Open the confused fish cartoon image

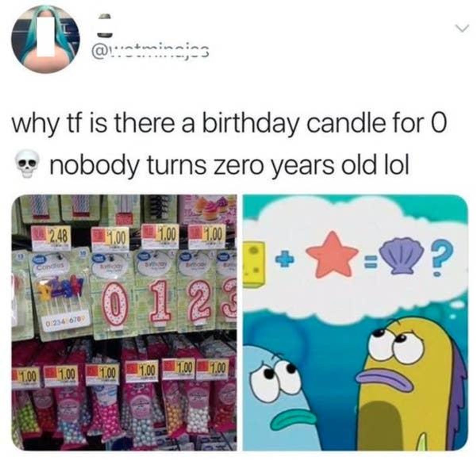click(355, 322)
